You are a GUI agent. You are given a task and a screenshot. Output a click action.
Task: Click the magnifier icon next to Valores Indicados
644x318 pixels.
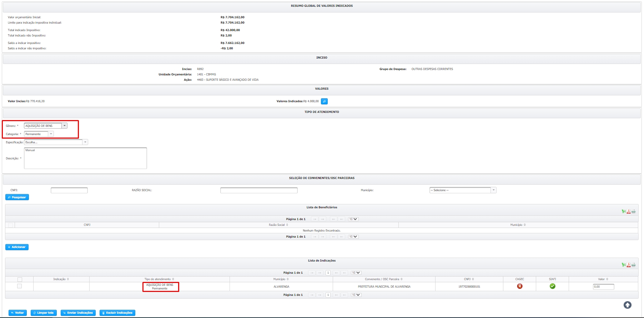tap(324, 101)
